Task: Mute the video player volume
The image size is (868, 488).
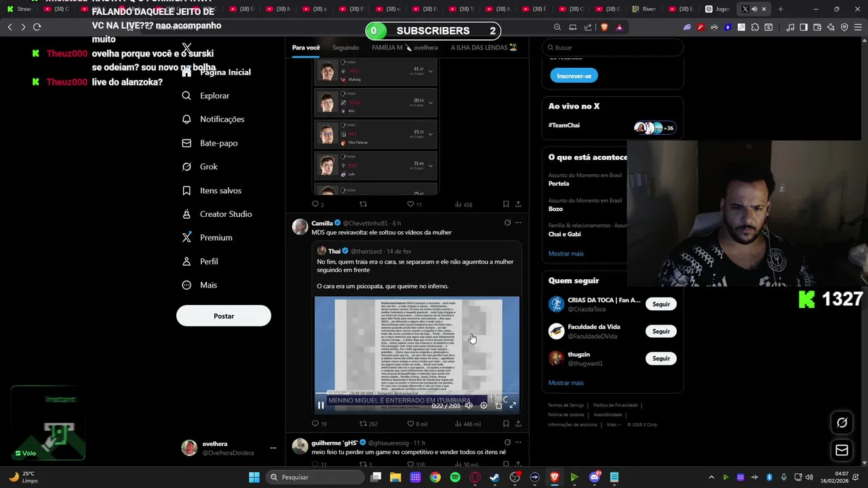Action: click(x=469, y=405)
